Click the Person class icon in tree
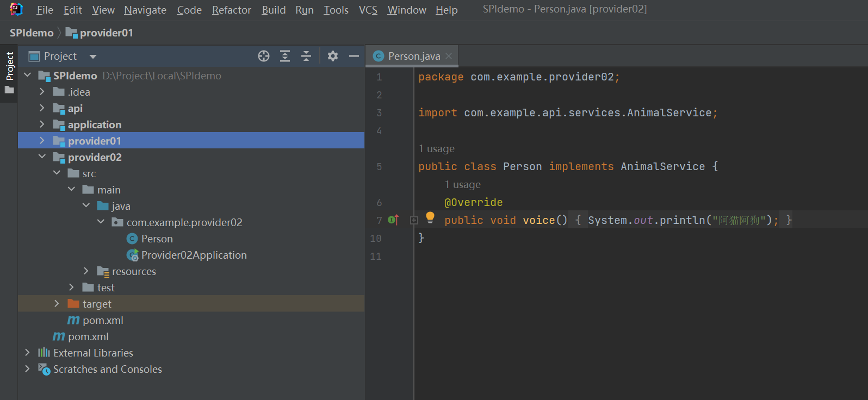This screenshot has width=868, height=400. point(132,239)
